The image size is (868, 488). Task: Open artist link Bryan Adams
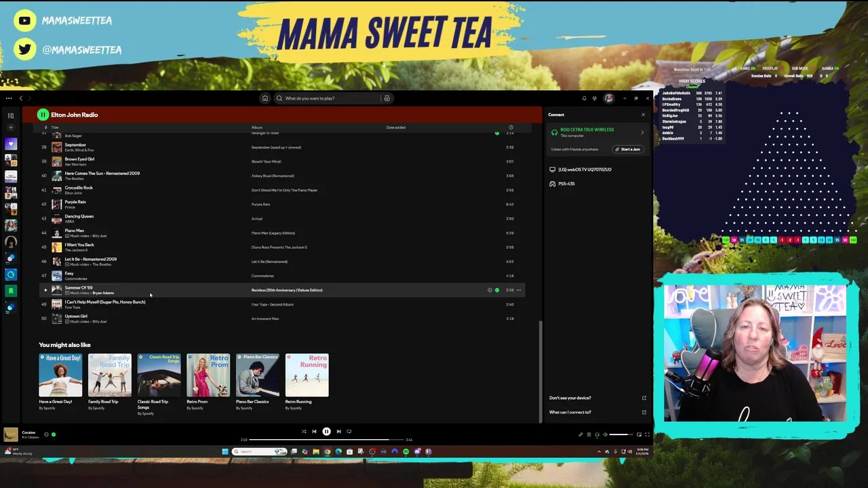103,293
